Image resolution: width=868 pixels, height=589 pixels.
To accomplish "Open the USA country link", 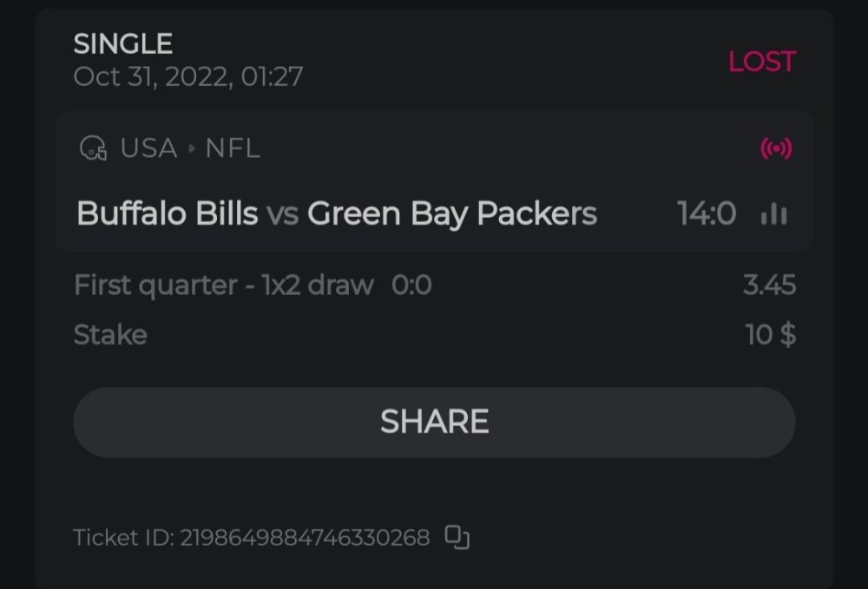I will [x=148, y=148].
